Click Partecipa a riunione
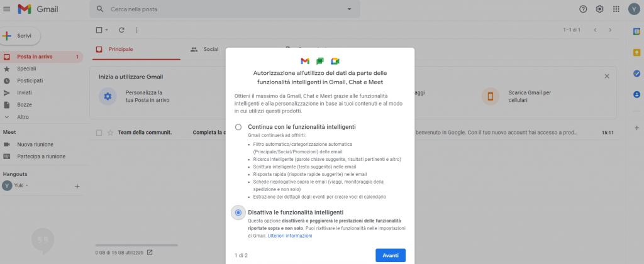This screenshot has width=644, height=264. click(x=42, y=157)
